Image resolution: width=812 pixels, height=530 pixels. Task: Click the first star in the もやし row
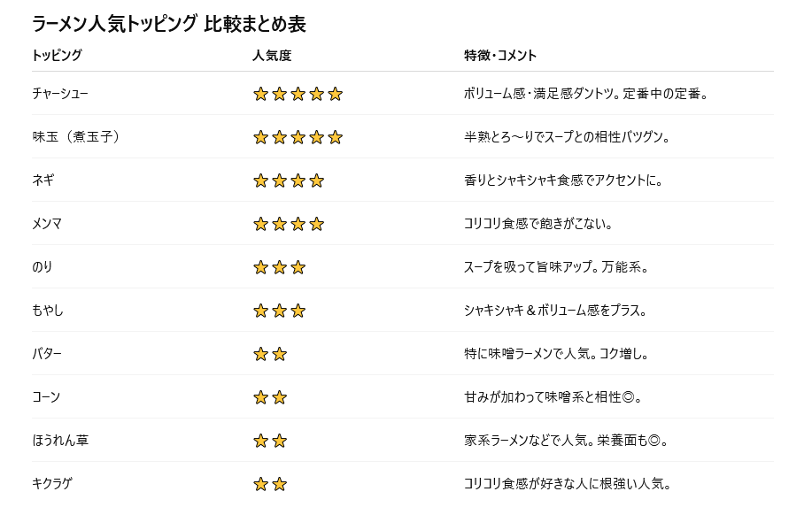pyautogui.click(x=260, y=311)
